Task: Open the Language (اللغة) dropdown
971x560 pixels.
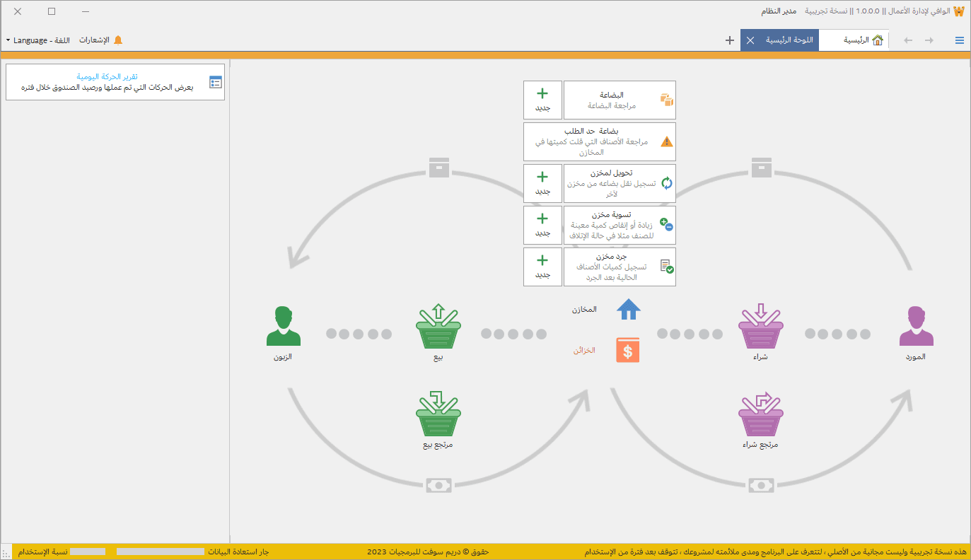Action: tap(37, 40)
